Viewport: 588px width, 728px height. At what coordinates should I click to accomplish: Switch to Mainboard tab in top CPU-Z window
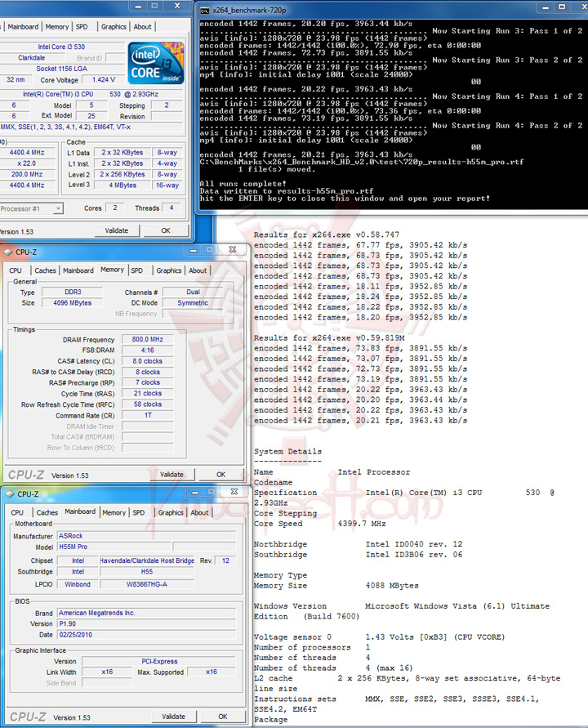[x=23, y=27]
